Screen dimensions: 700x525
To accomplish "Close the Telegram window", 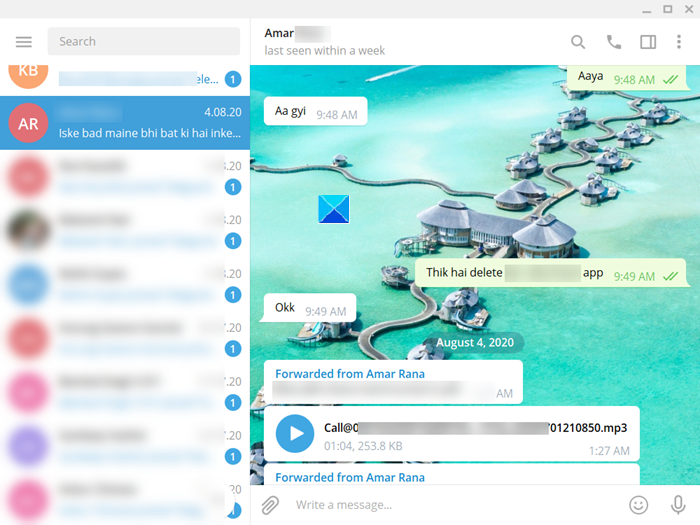I will [x=689, y=9].
